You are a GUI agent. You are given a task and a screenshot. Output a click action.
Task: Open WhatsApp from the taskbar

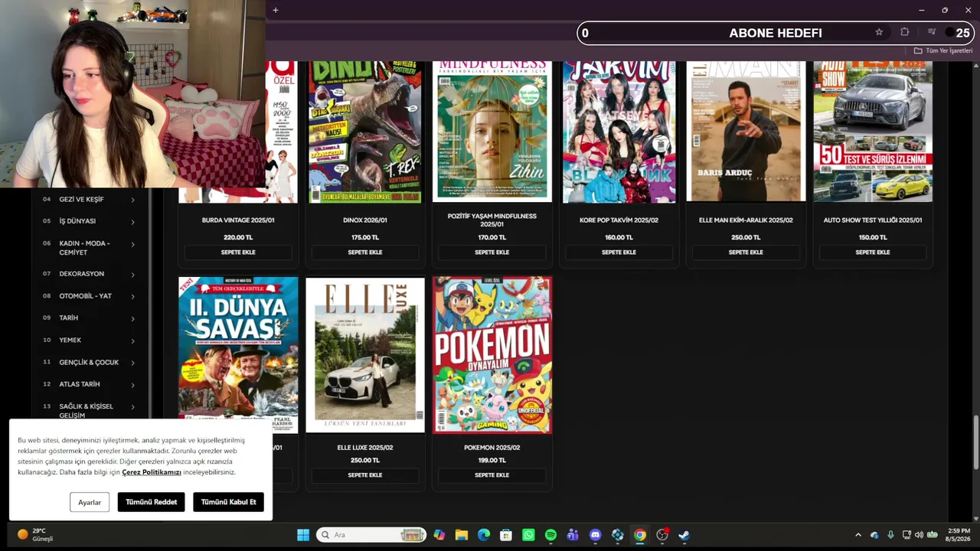point(528,535)
